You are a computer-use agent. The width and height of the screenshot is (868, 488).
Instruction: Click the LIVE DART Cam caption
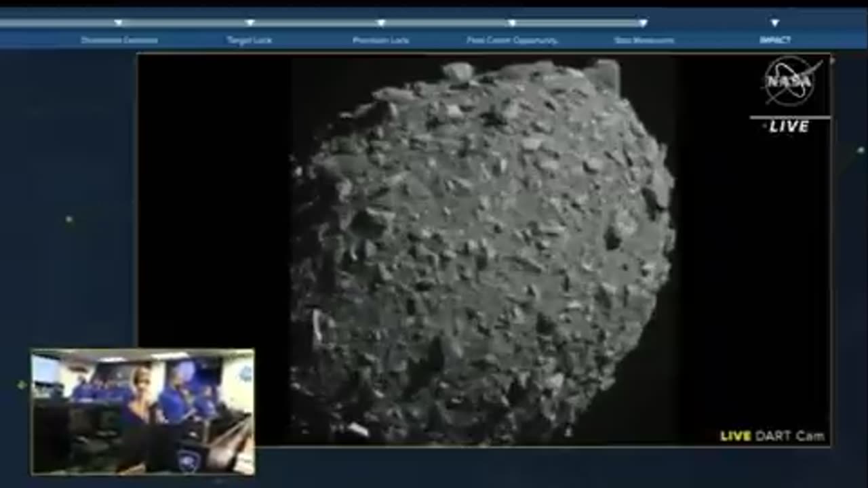pyautogui.click(x=772, y=436)
